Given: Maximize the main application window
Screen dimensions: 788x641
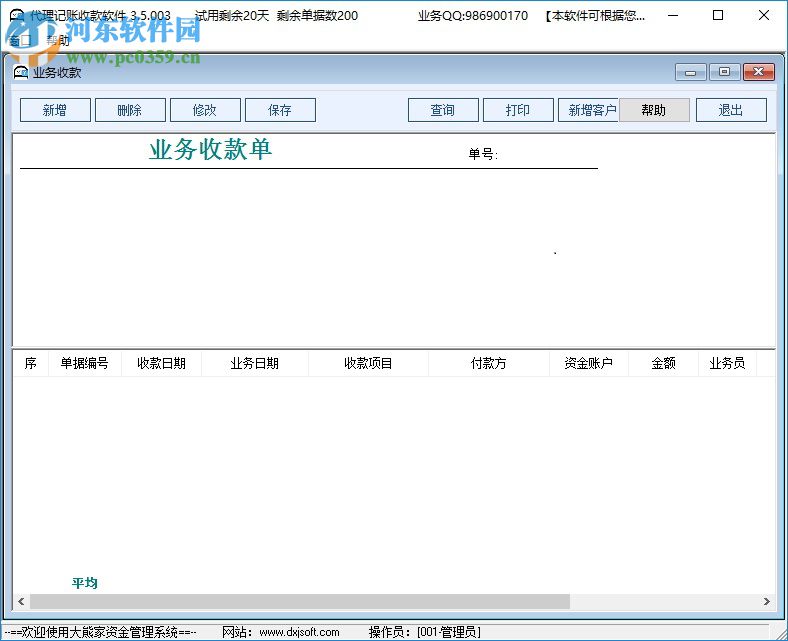Looking at the screenshot, I should 718,15.
